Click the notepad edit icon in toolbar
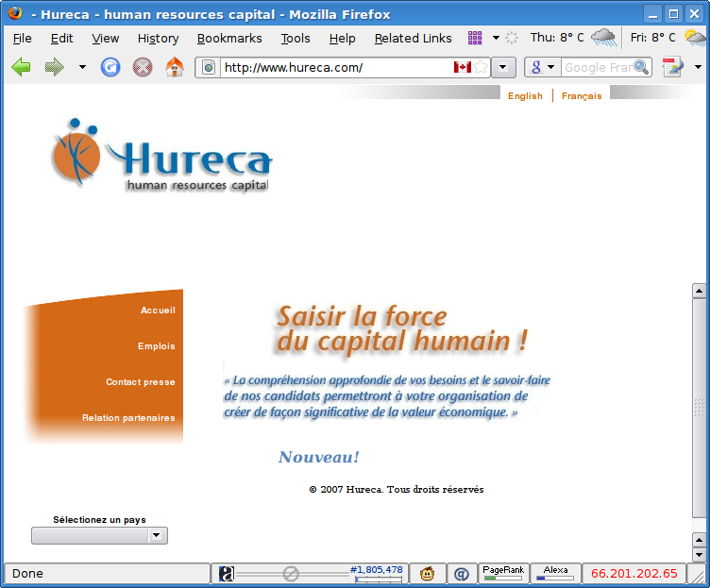 673,67
